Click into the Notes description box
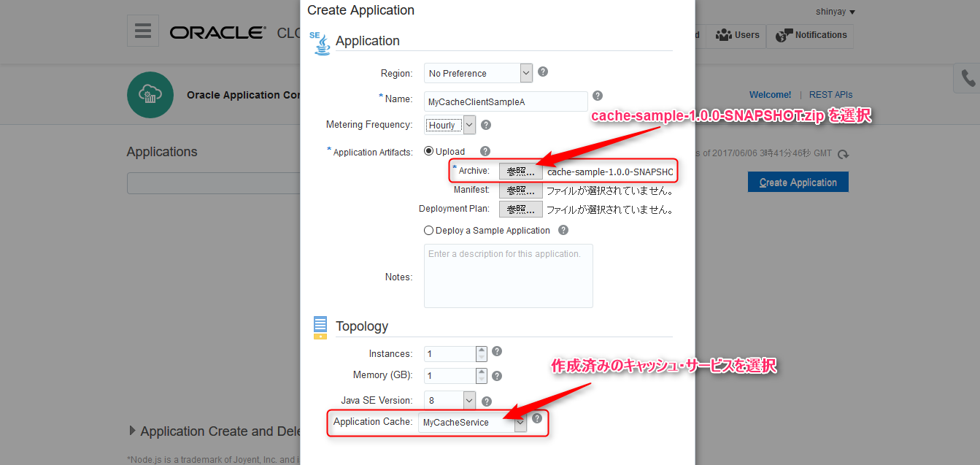This screenshot has width=980, height=465. [x=509, y=276]
